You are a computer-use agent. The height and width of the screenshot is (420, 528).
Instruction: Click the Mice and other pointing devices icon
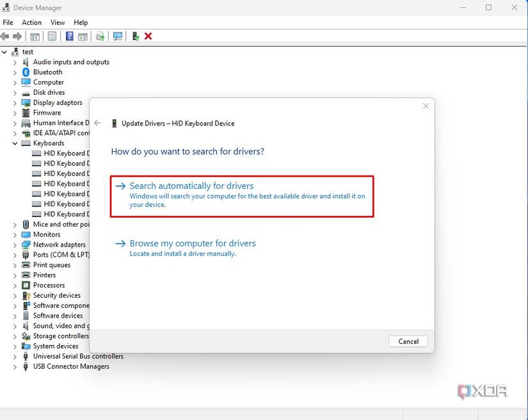pyautogui.click(x=26, y=224)
